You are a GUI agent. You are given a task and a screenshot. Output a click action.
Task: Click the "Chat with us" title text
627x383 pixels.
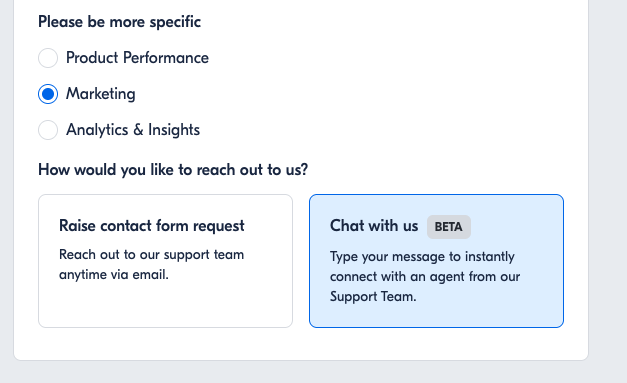pos(374,226)
